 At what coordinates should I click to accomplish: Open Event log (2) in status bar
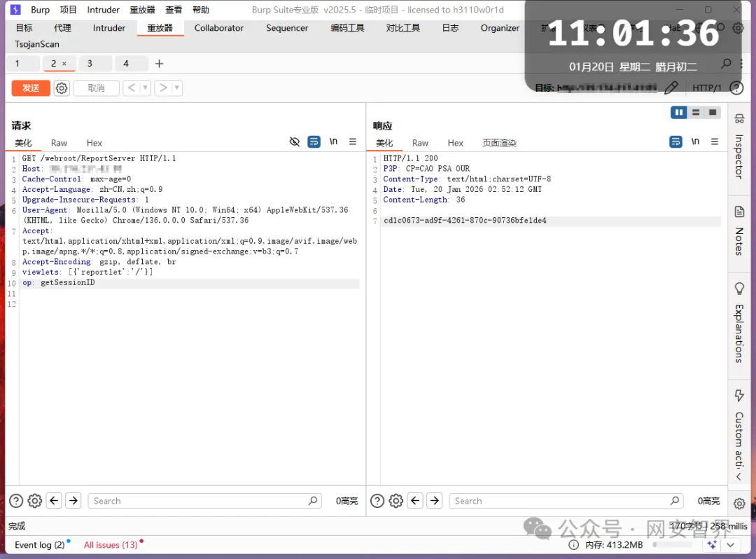coord(39,545)
